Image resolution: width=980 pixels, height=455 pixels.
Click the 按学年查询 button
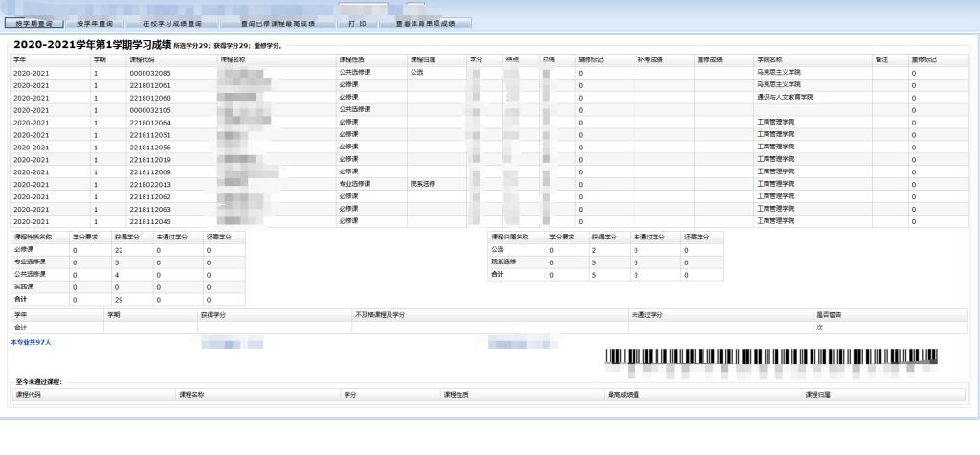[x=96, y=23]
